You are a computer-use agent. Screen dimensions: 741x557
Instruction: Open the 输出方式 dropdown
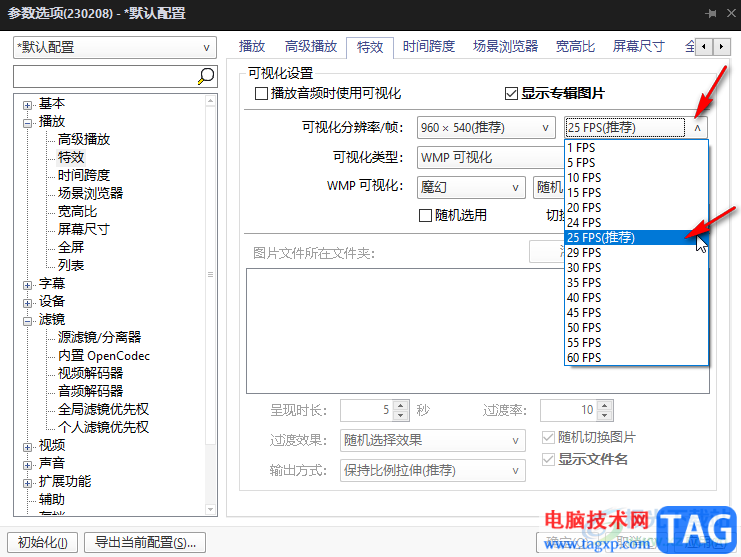tap(432, 471)
